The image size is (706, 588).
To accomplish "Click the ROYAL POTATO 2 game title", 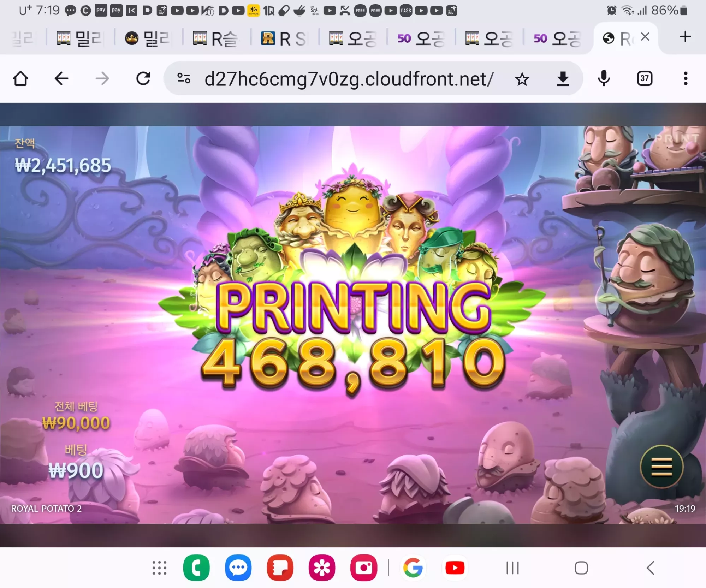I will pyautogui.click(x=46, y=509).
